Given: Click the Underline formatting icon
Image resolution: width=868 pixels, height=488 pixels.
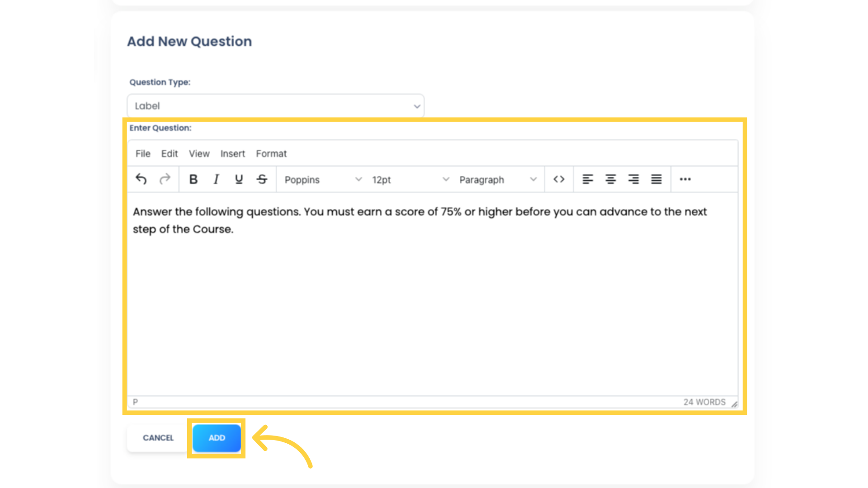Looking at the screenshot, I should pos(238,179).
